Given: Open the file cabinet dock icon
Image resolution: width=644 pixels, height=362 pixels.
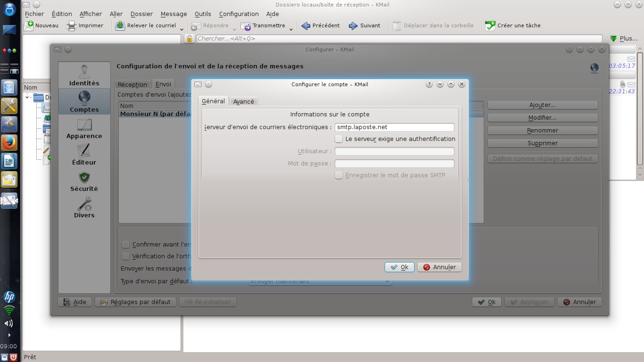Looking at the screenshot, I should tap(10, 87).
